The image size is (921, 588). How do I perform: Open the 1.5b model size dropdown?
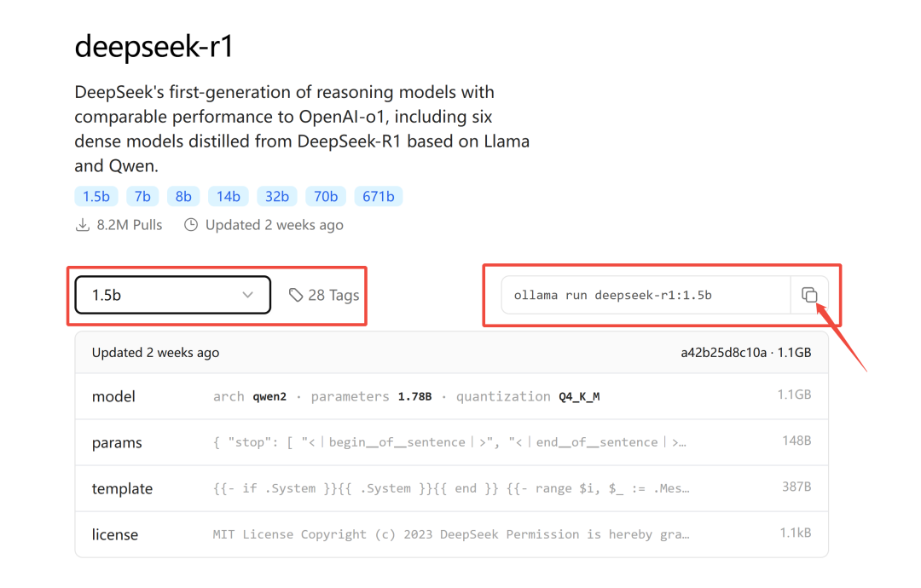point(172,295)
